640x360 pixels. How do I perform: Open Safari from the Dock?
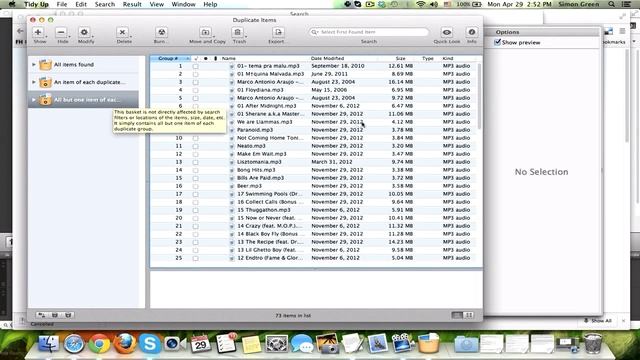74,344
